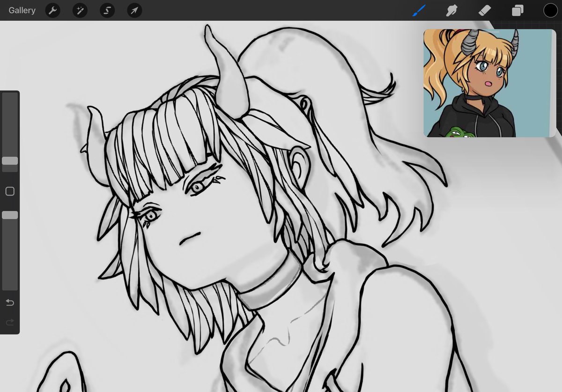Select the Transform arrow tool
The width and height of the screenshot is (562, 392).
tap(134, 10)
